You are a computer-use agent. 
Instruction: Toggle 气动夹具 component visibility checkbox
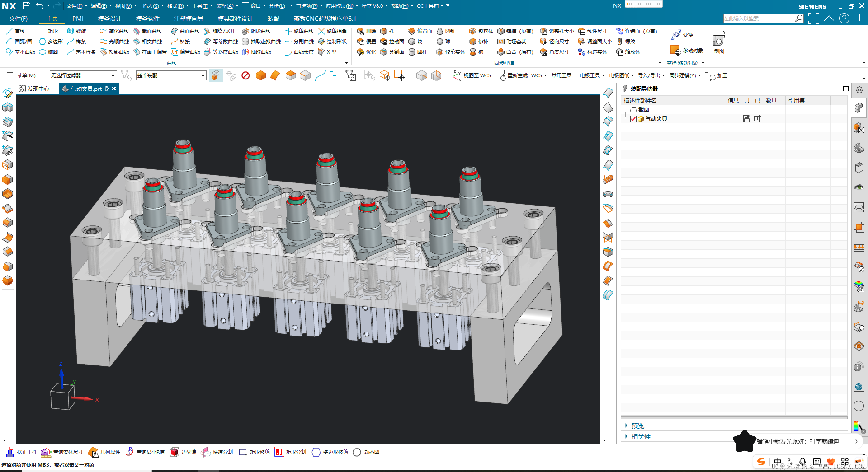pyautogui.click(x=633, y=119)
